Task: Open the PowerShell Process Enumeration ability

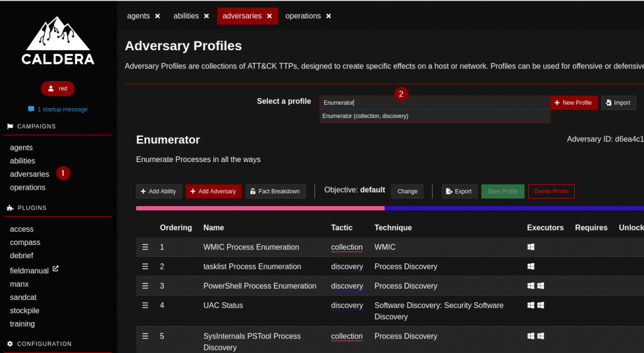Action: pyautogui.click(x=260, y=286)
